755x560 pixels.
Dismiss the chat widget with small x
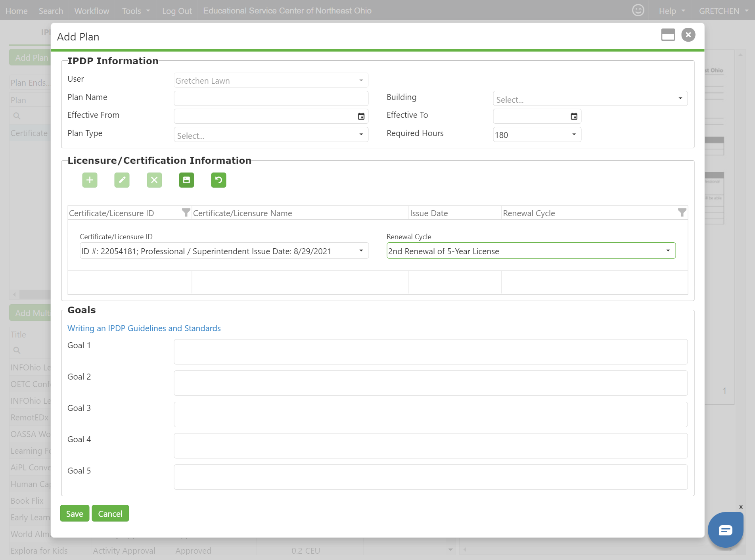point(741,507)
